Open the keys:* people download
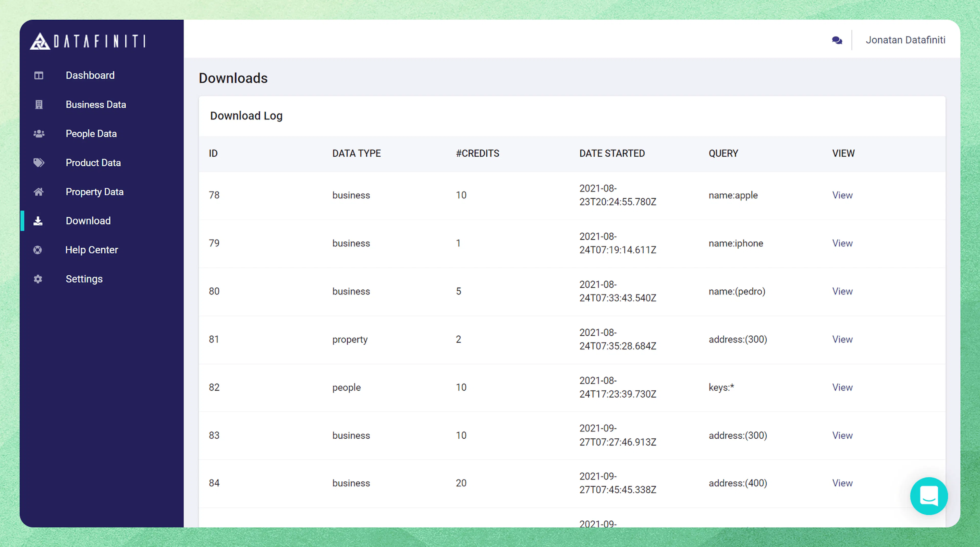The image size is (980, 547). point(842,387)
